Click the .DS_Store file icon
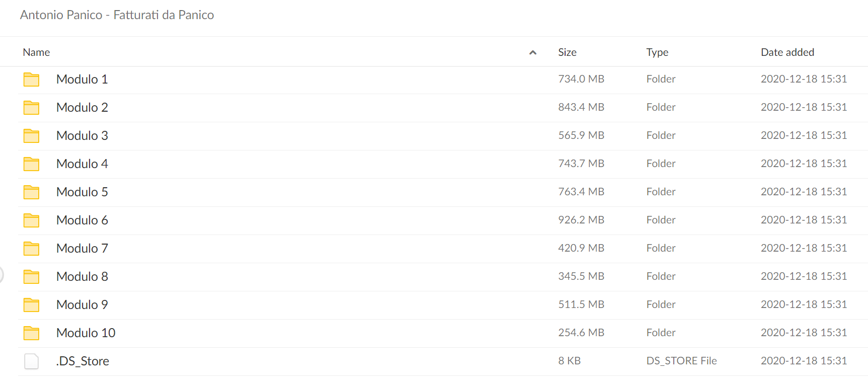The image size is (868, 386). [31, 361]
